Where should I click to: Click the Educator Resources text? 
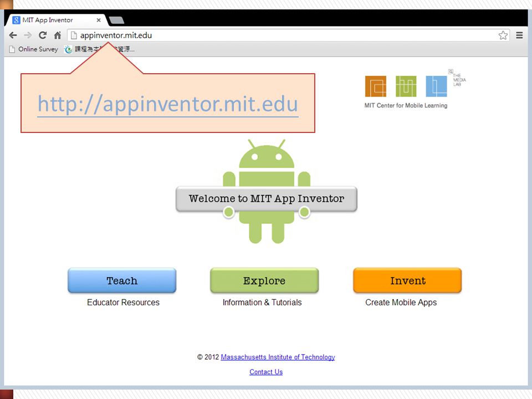123,303
